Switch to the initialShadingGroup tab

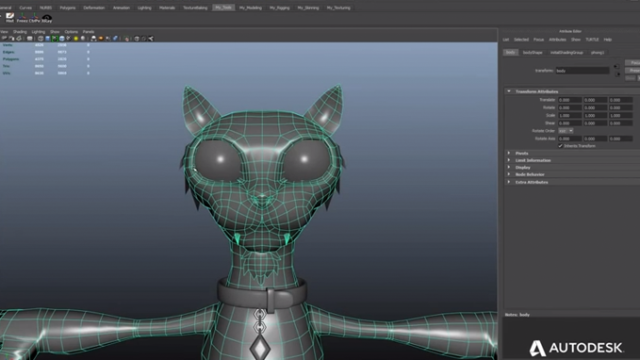tap(567, 52)
